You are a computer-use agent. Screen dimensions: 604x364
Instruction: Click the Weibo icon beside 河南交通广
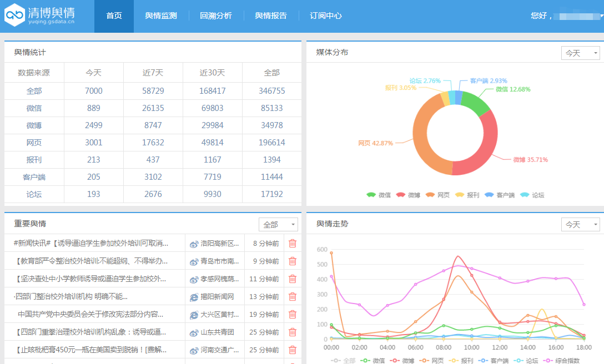pos(194,351)
